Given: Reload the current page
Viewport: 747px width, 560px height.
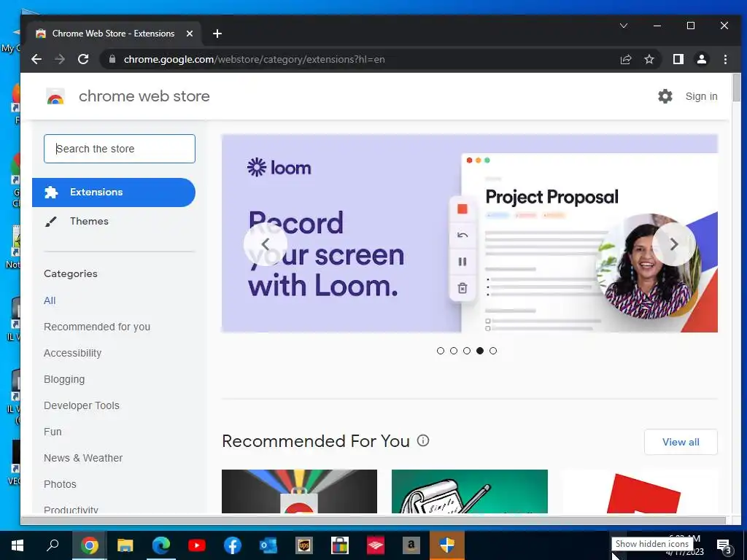Looking at the screenshot, I should click(83, 59).
